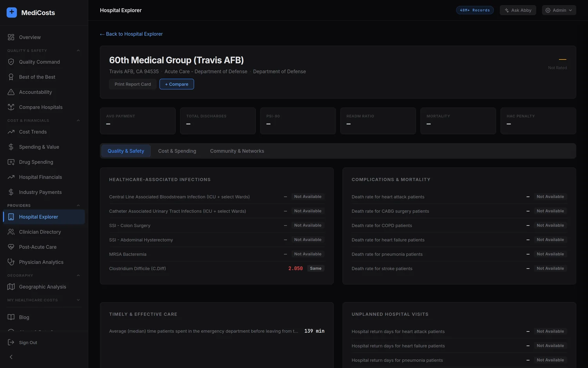
Task: Click Central Line Associated Bloodstream Infection row
Action: pos(217,197)
